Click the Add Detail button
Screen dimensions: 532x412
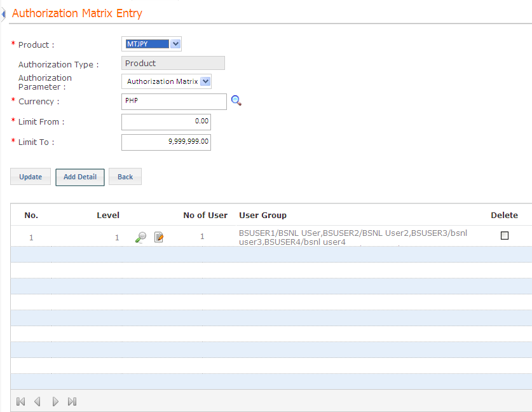(x=79, y=177)
